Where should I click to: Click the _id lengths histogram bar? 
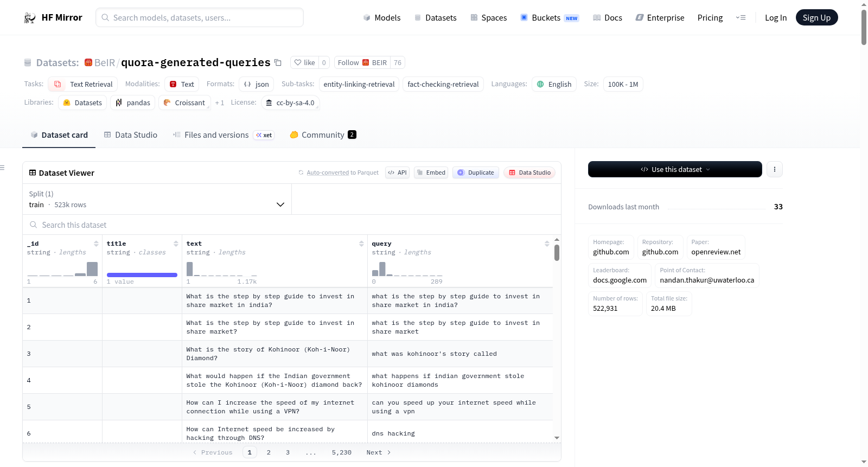92,269
